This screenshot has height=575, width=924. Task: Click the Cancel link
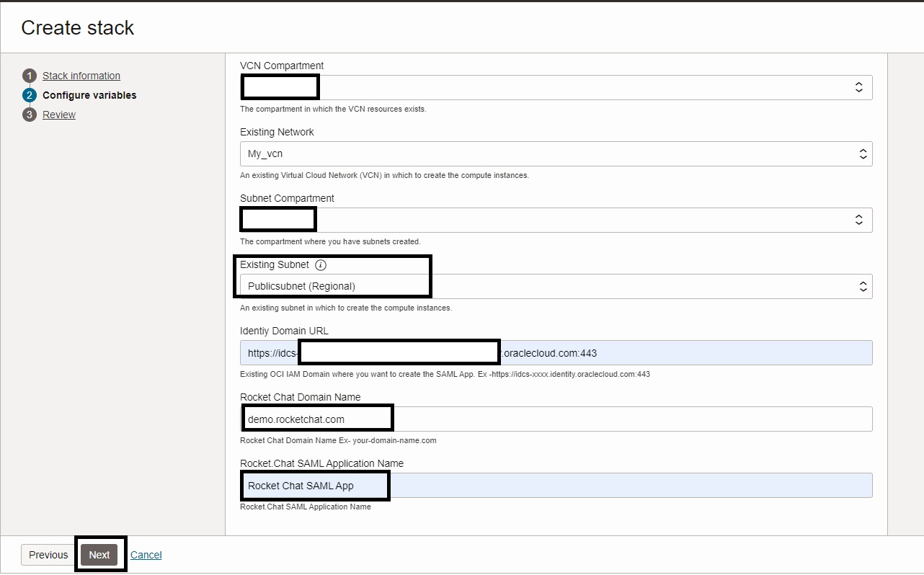coord(146,555)
